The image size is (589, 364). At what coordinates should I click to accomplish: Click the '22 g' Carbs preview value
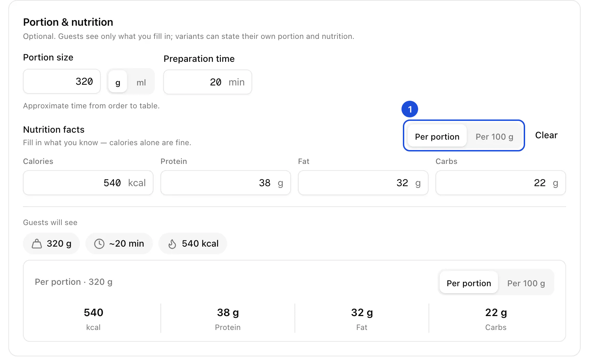pyautogui.click(x=496, y=313)
